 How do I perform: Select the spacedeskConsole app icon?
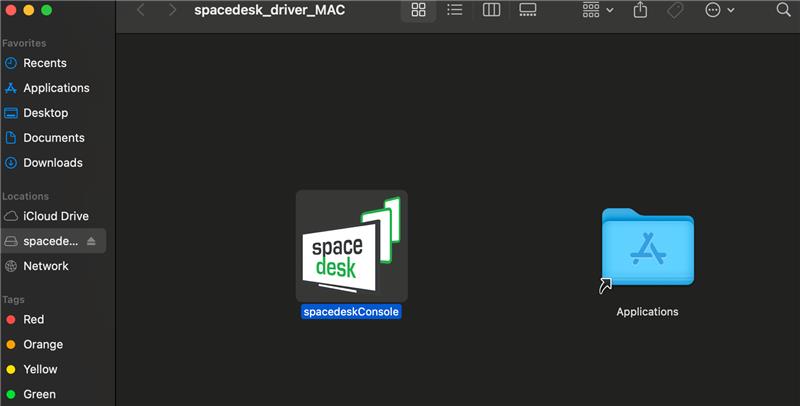pyautogui.click(x=352, y=246)
